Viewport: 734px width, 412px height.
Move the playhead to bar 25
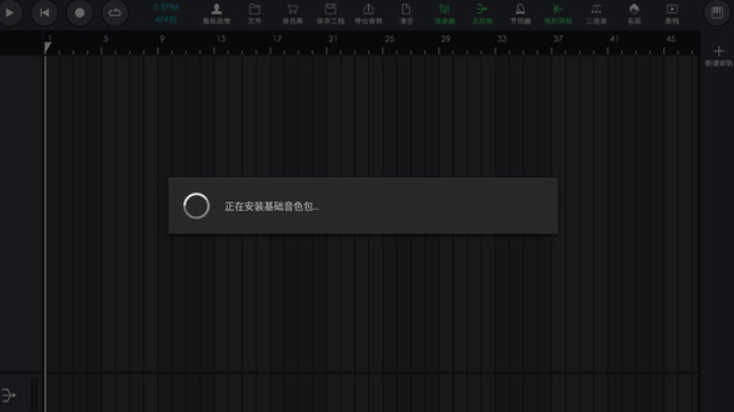(x=389, y=39)
